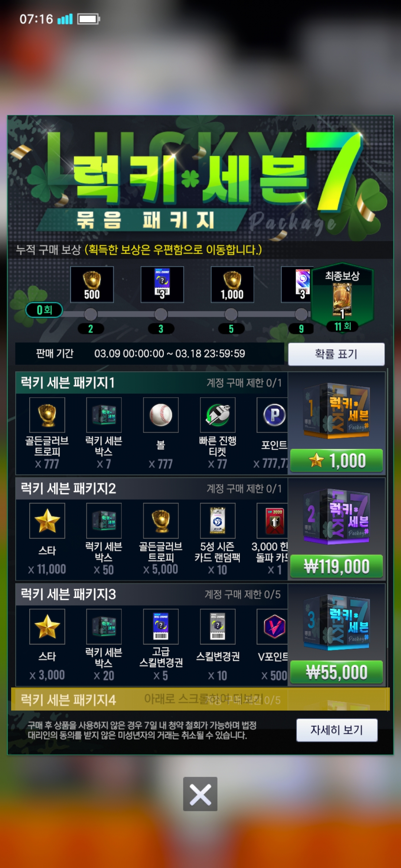Image resolution: width=401 pixels, height=868 pixels.
Task: Tap the milestone 2 progress marker
Action: point(91,315)
